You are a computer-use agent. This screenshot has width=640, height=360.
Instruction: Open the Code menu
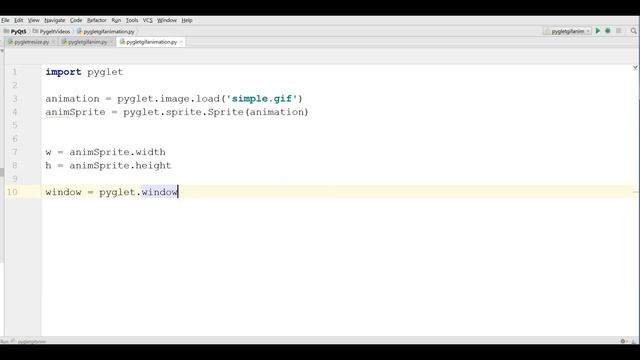(76, 20)
